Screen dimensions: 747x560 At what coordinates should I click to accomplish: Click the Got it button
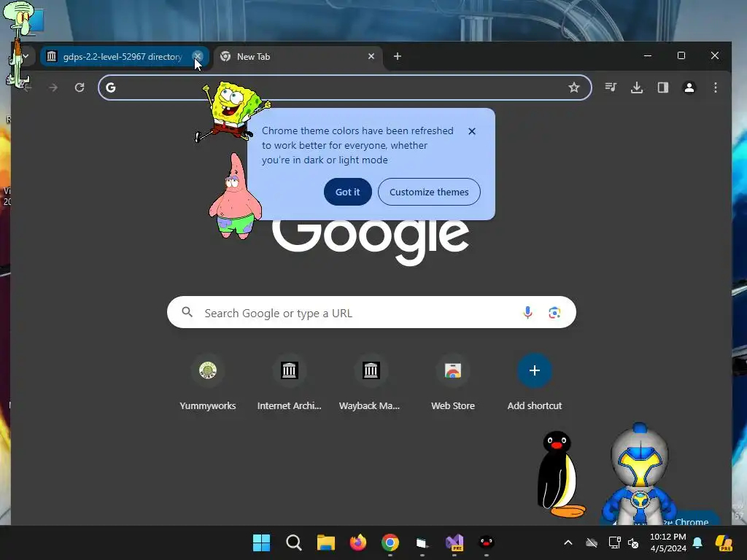[348, 192]
